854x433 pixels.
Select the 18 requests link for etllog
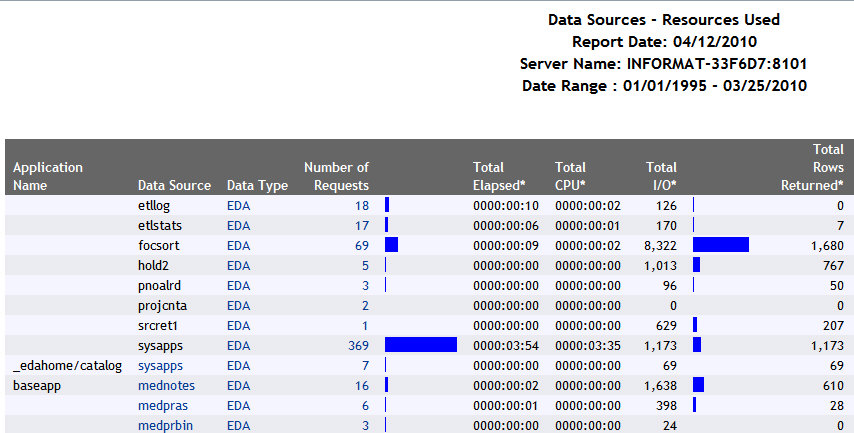(361, 205)
